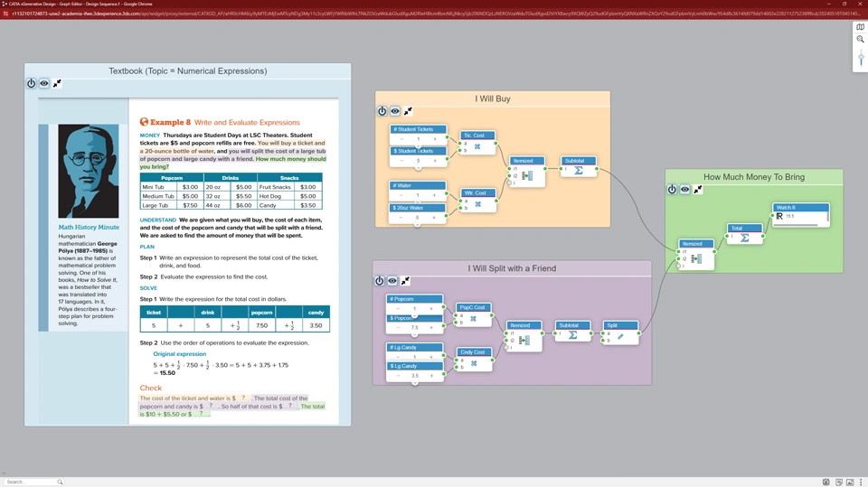
Task: Toggle power button of I Will Buy group
Action: pos(382,111)
